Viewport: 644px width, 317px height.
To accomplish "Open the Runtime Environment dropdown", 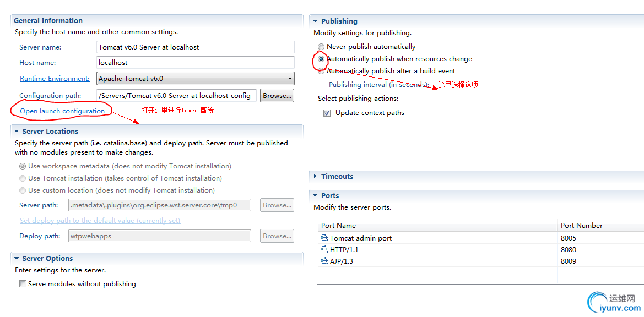I will click(196, 78).
